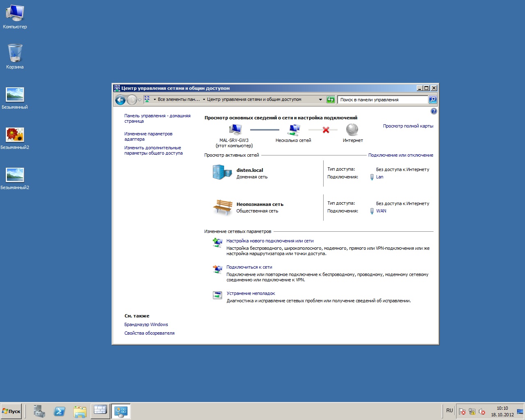Open 'Свойства обозревателя' link
This screenshot has width=525, height=420.
pyautogui.click(x=149, y=333)
